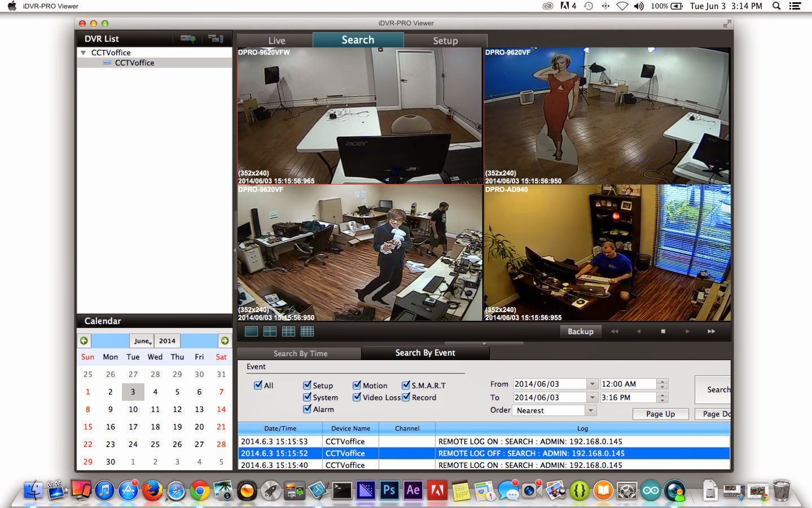Image resolution: width=812 pixels, height=508 pixels.
Task: Click the Page Down button
Action: click(713, 414)
